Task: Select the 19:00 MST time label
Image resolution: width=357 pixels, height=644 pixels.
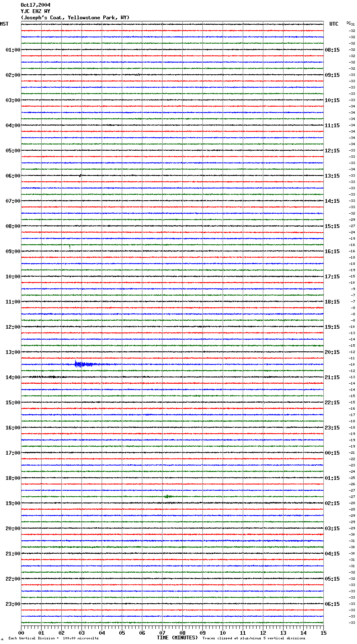Action: (x=13, y=503)
